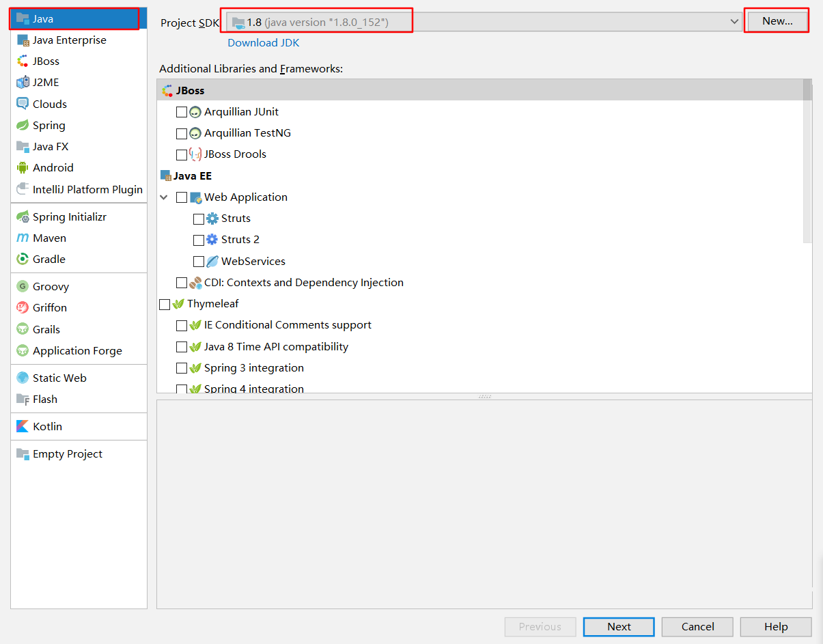823x644 pixels.
Task: Check IE Conditional Comments support checkbox
Action: (182, 325)
